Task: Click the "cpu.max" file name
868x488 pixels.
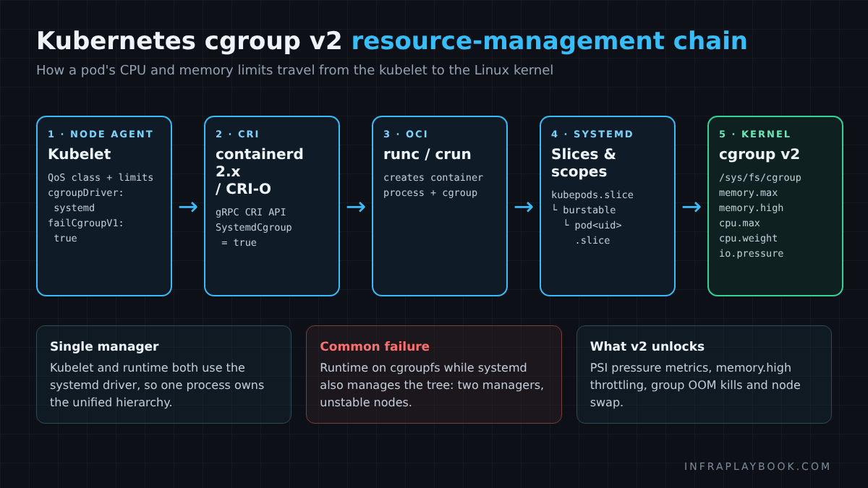Action: (x=739, y=223)
